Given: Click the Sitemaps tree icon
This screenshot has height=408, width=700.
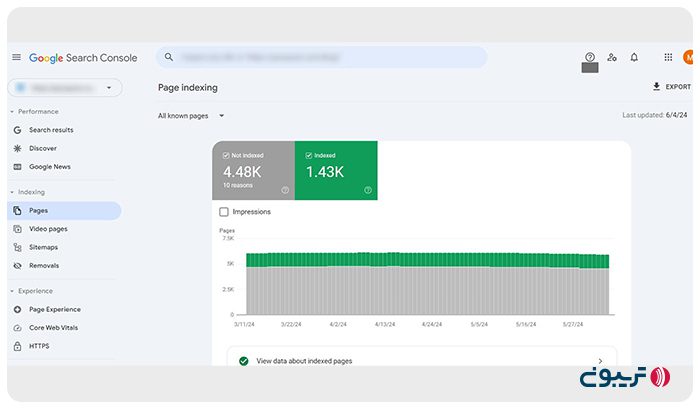Looking at the screenshot, I should click(x=17, y=247).
